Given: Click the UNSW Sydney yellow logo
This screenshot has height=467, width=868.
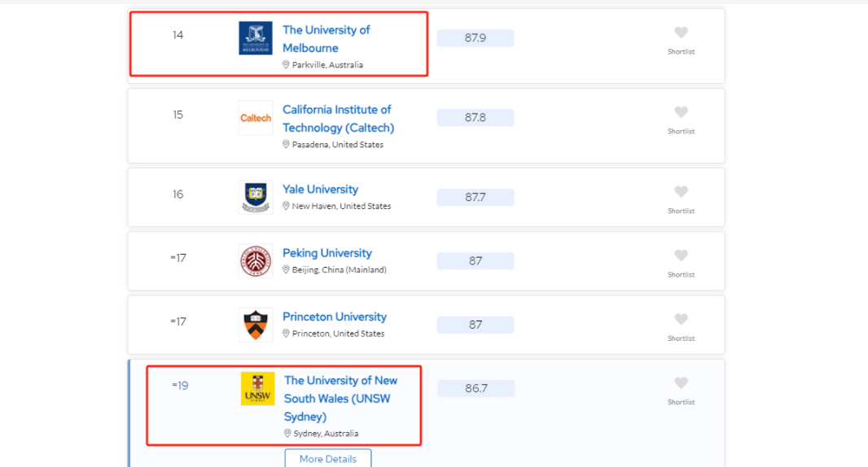Looking at the screenshot, I should (x=257, y=389).
